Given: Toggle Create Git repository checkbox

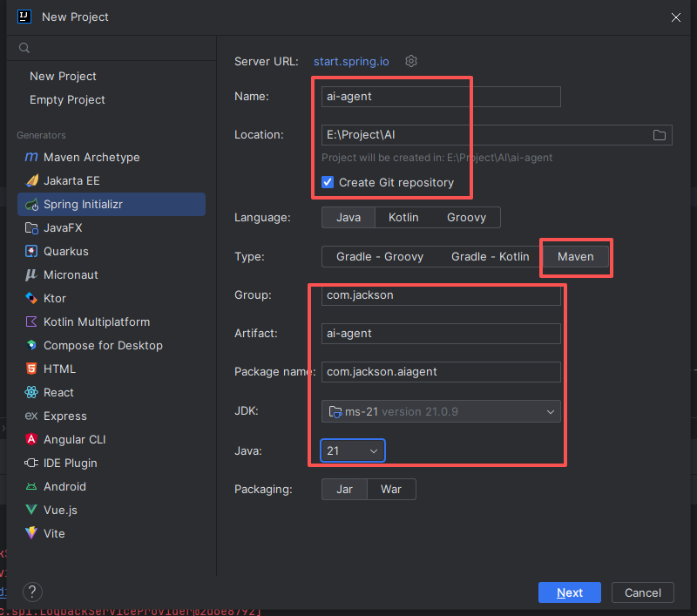Looking at the screenshot, I should pyautogui.click(x=328, y=182).
